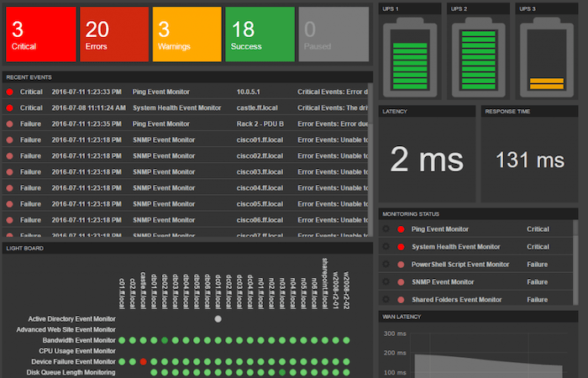This screenshot has width=588, height=378.
Task: Select the gray 0 Paused tile
Action: point(333,34)
